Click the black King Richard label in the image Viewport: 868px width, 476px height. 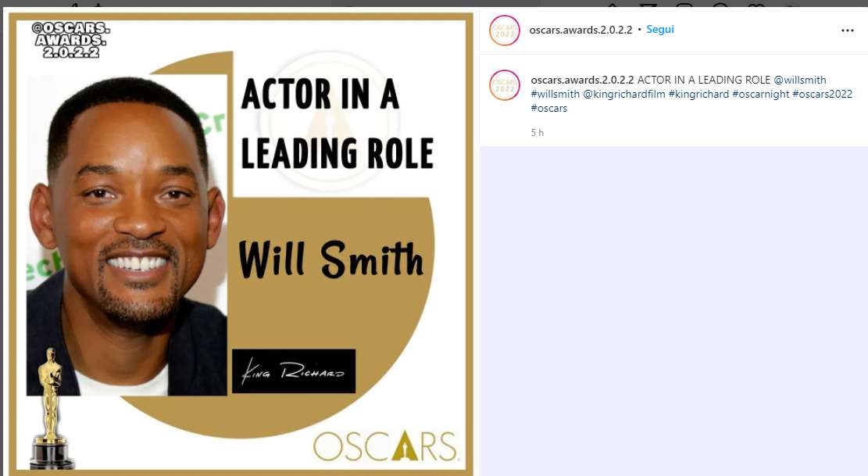click(x=293, y=371)
